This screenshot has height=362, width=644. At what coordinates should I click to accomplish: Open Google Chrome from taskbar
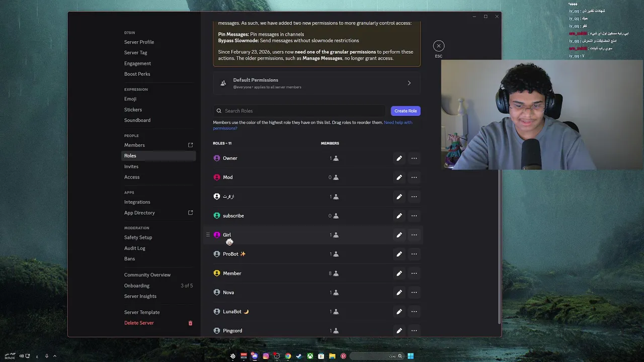click(x=288, y=356)
